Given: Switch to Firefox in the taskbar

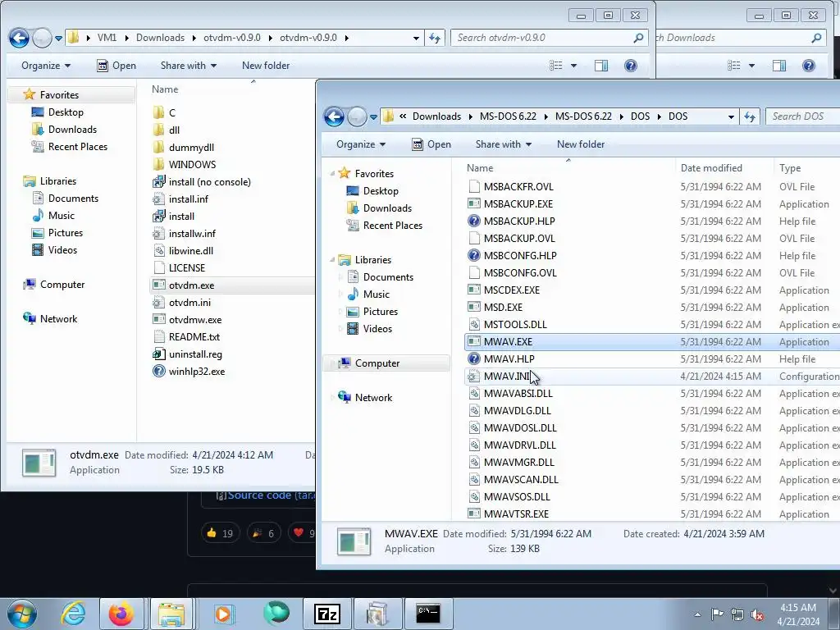Looking at the screenshot, I should pyautogui.click(x=121, y=614).
